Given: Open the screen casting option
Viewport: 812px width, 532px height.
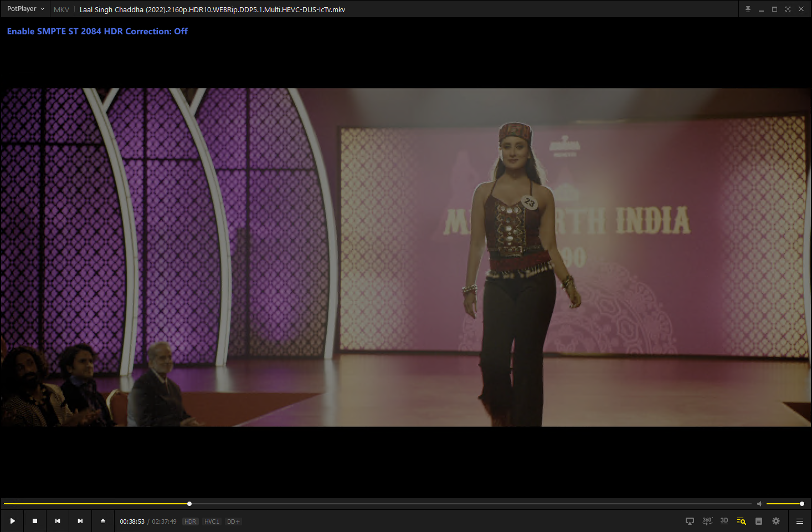Looking at the screenshot, I should click(x=690, y=521).
